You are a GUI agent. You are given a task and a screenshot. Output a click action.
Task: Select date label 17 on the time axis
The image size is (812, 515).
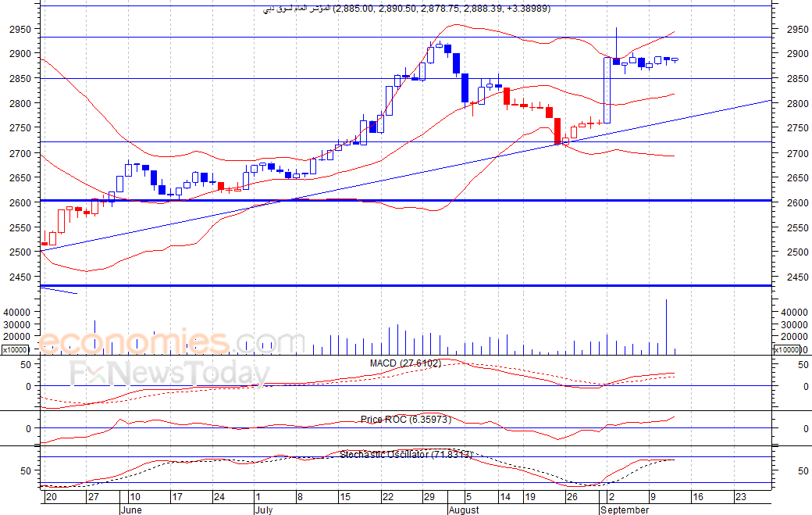pos(177,497)
